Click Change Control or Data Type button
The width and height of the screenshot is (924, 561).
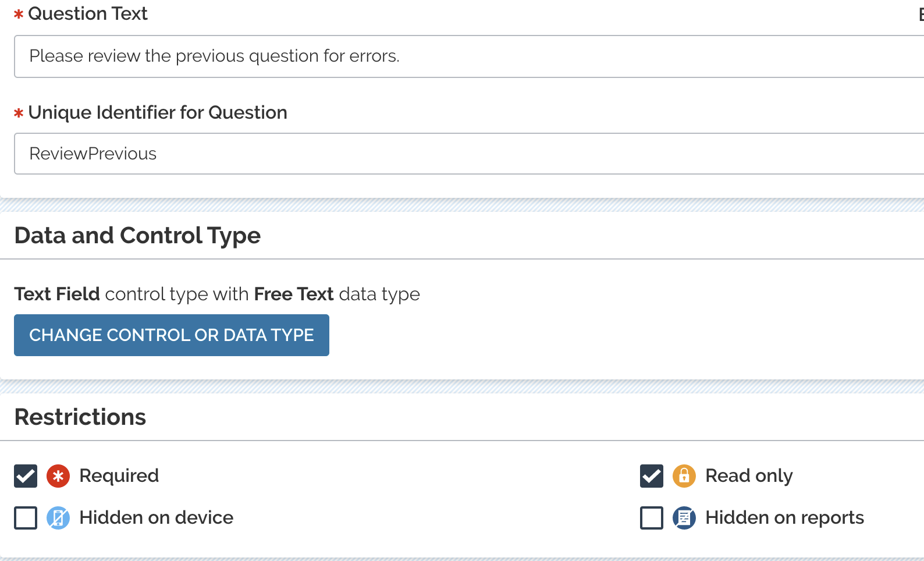coord(172,335)
